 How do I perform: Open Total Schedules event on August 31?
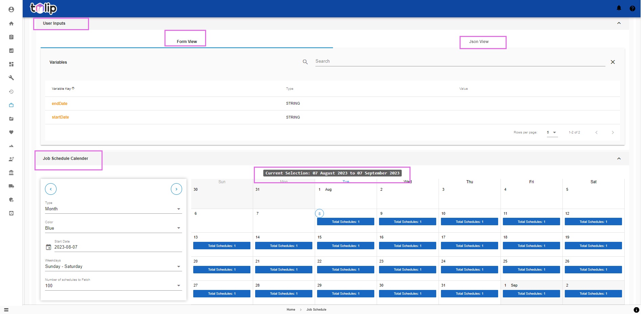click(469, 294)
